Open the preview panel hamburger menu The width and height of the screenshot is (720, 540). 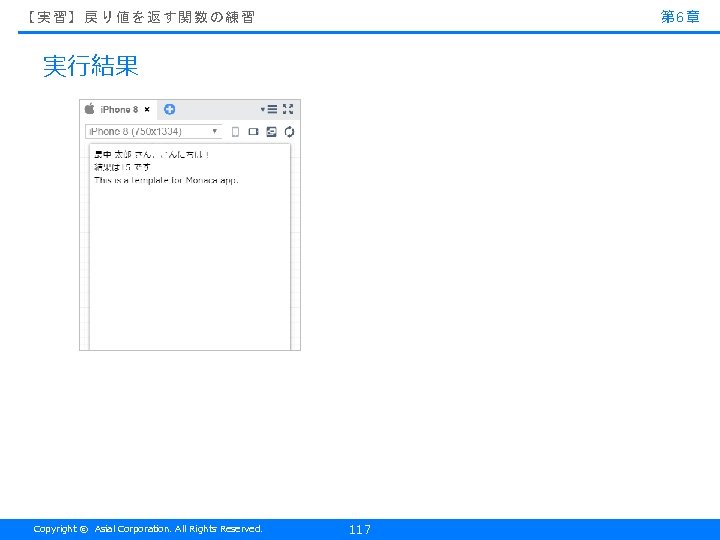click(270, 109)
